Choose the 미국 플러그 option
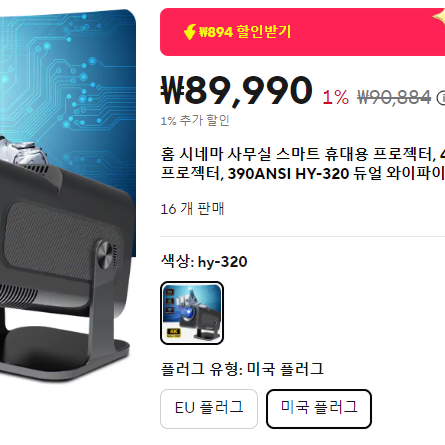The height and width of the screenshot is (445, 445). coord(319,409)
